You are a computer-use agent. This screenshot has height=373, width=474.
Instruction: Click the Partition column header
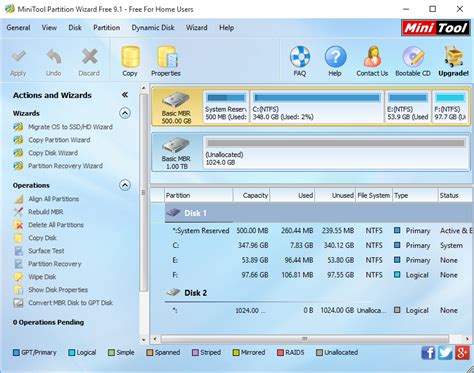(199, 195)
